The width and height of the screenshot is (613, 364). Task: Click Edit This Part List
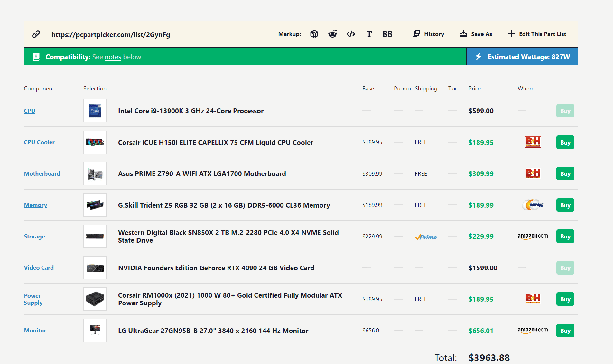(x=537, y=34)
